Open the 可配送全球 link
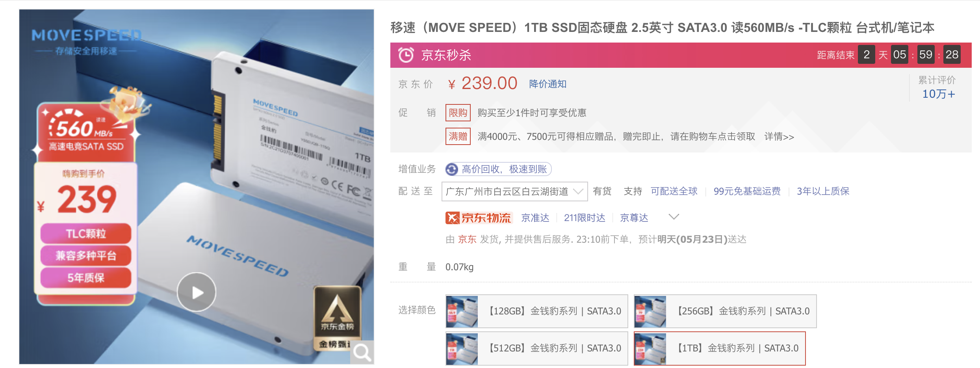 (674, 191)
